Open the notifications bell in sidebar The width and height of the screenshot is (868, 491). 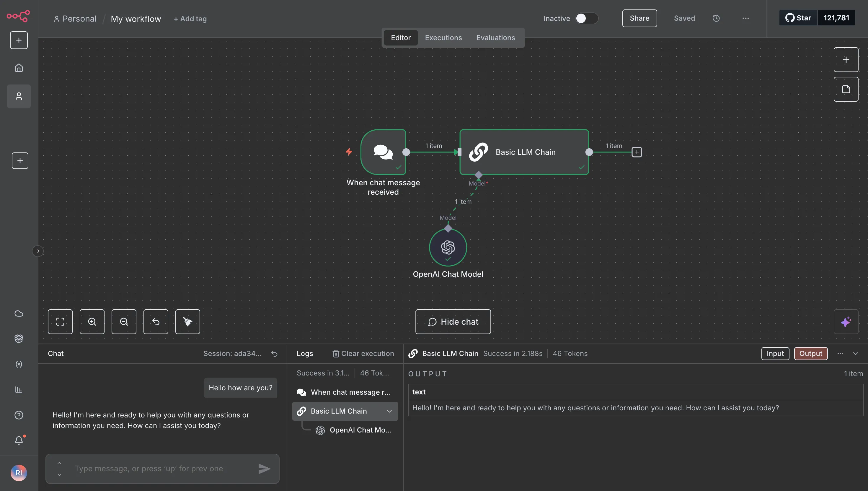(19, 440)
